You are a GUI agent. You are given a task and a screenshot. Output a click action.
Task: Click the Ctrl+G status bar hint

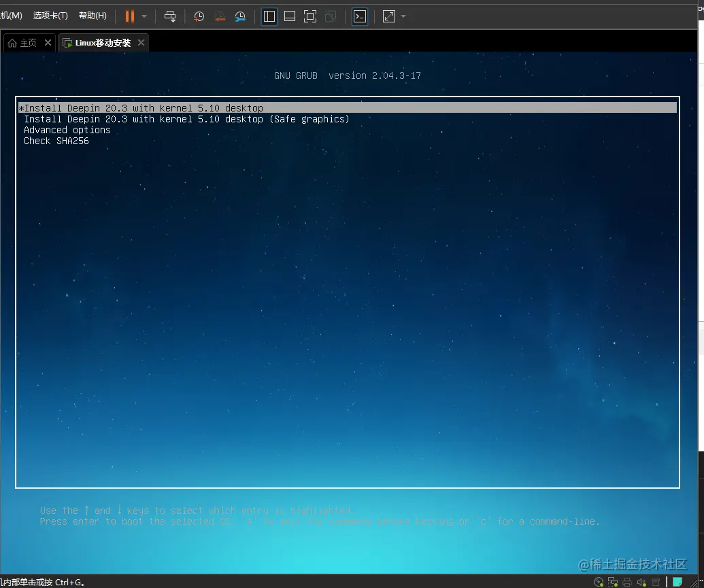(43, 582)
